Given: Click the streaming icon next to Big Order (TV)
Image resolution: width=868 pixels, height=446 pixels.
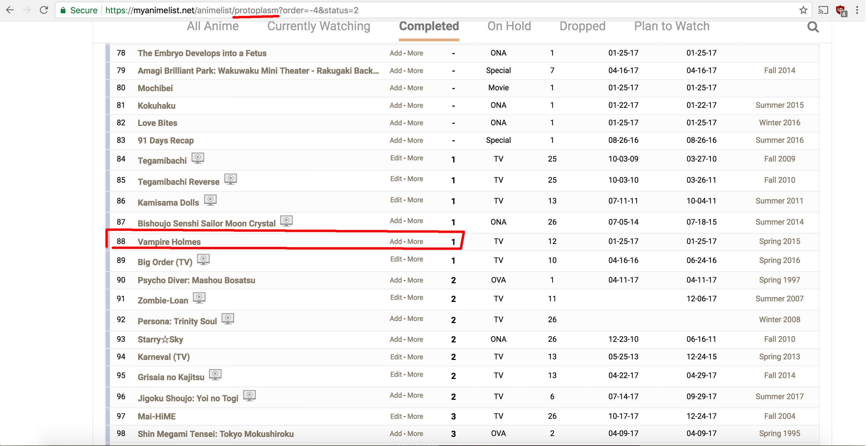Looking at the screenshot, I should (x=203, y=259).
